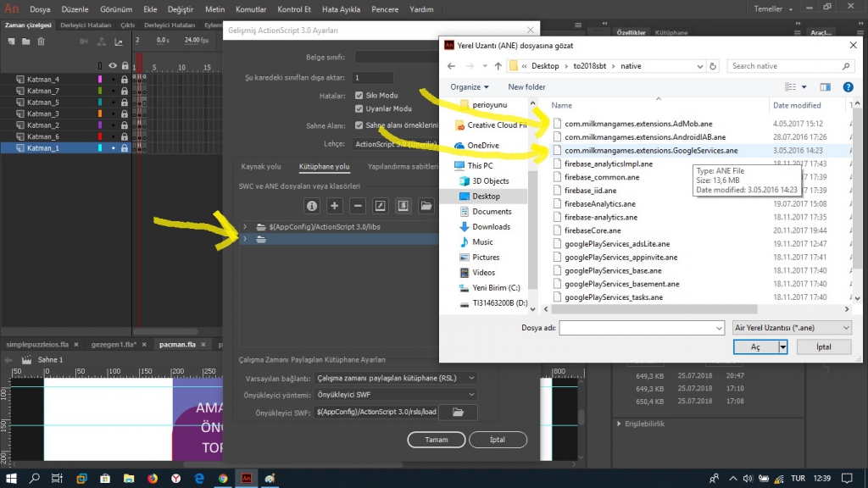Open Chrome from taskbar

click(x=223, y=478)
